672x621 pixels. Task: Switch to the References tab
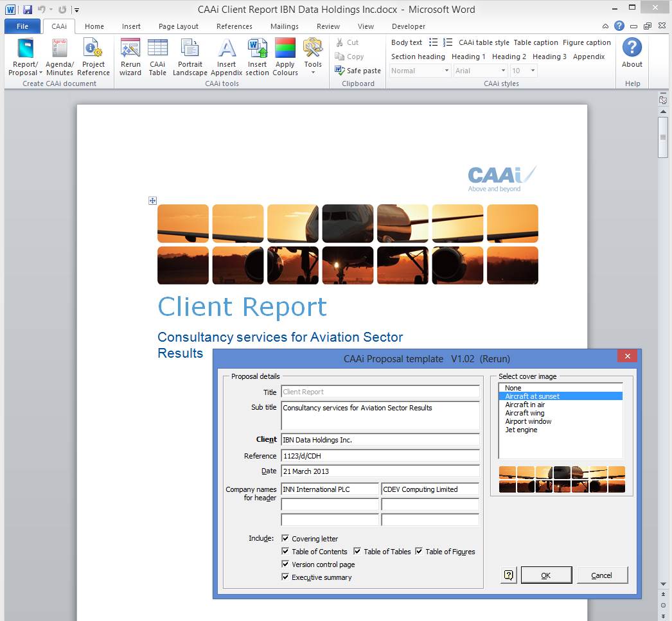click(234, 26)
